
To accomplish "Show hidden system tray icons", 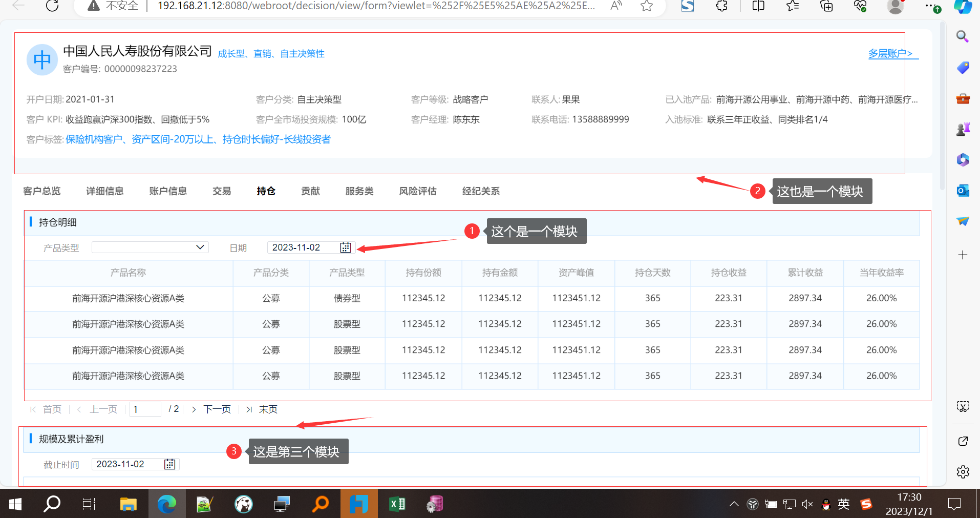I will pyautogui.click(x=734, y=504).
